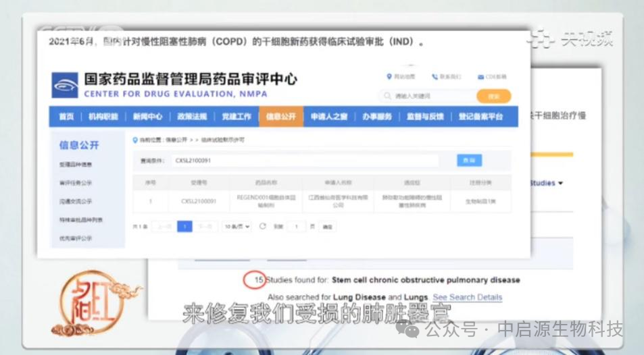Click the query field containing CXSL2100091
This screenshot has height=355, width=644.
304,161
